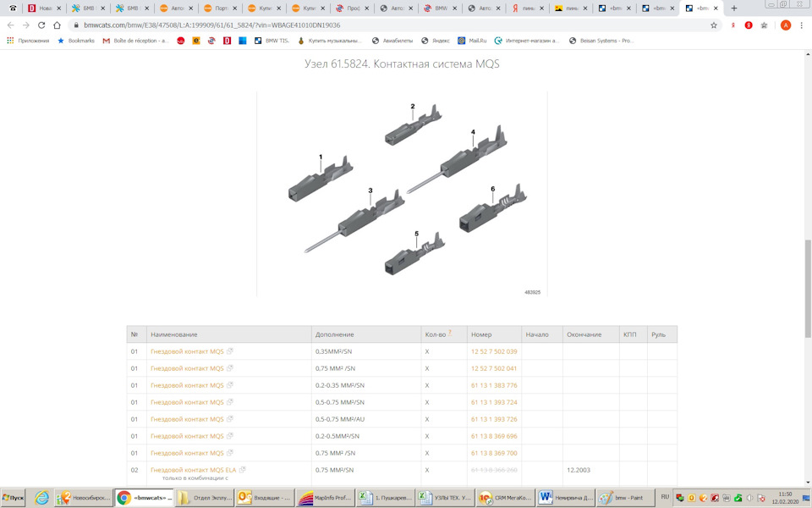Open the Bookmarks folder in bookmarks bar

(75, 41)
